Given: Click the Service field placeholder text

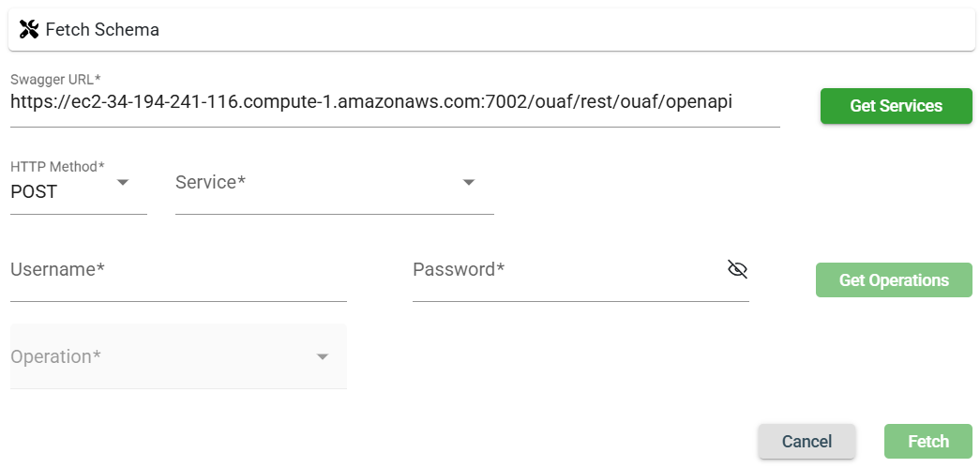Looking at the screenshot, I should 210,183.
